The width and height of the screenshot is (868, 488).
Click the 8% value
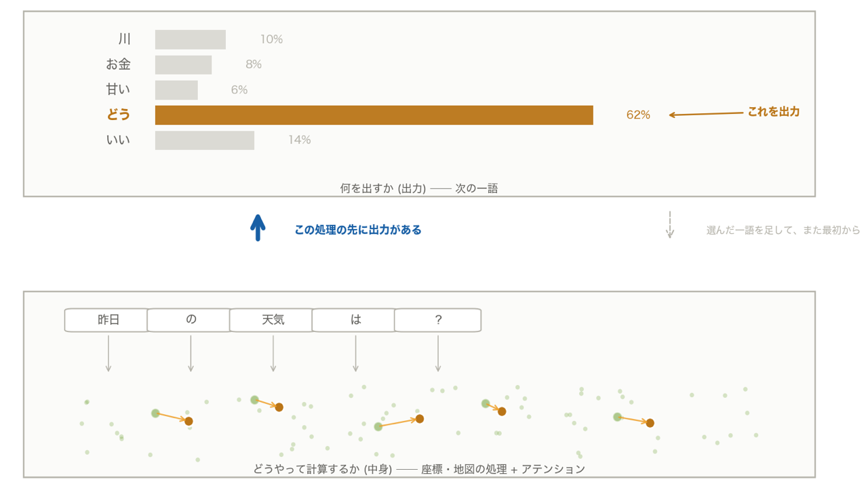tap(254, 64)
